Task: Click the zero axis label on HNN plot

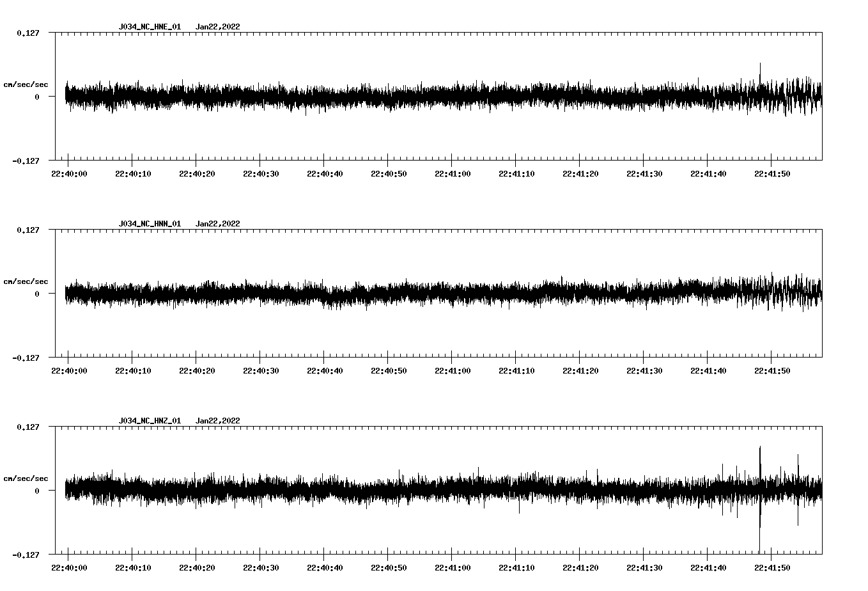Action: pyautogui.click(x=37, y=294)
